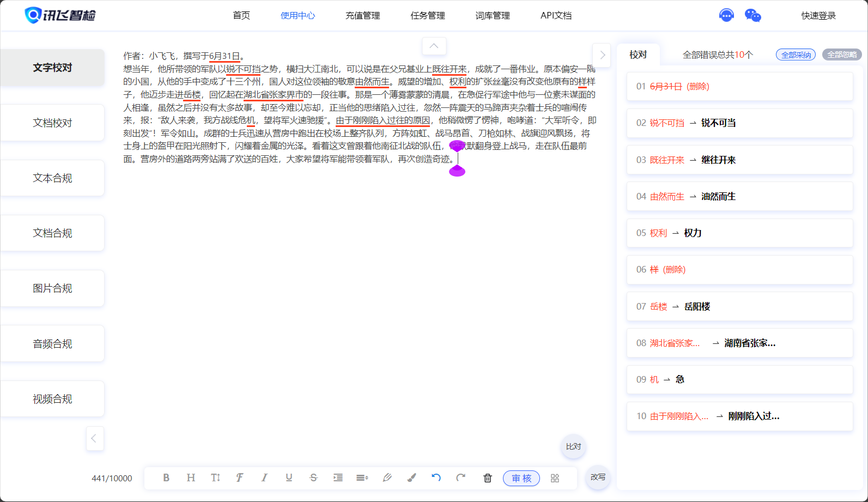Screen dimensions: 868x502
Task: Select 文本合规 in the sidebar
Action: tap(52, 178)
